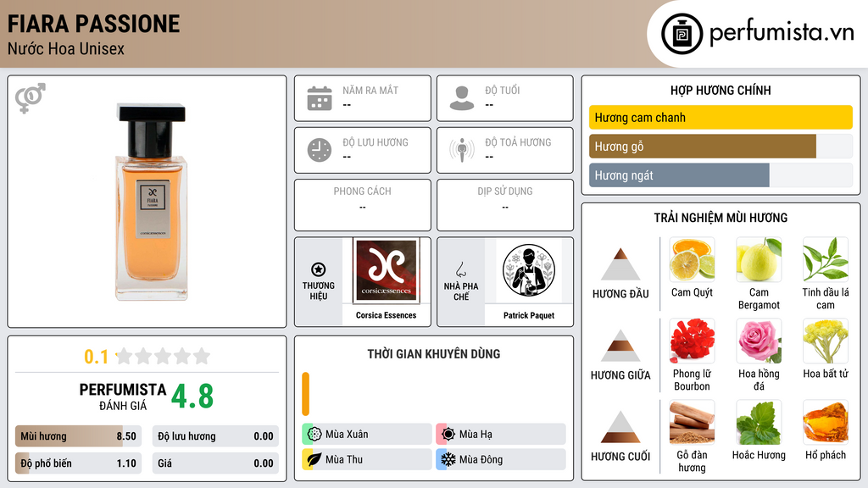Viewport: 868px width, 488px height.
Task: Click the nose icon above Nhà pha chế
Action: click(x=460, y=269)
